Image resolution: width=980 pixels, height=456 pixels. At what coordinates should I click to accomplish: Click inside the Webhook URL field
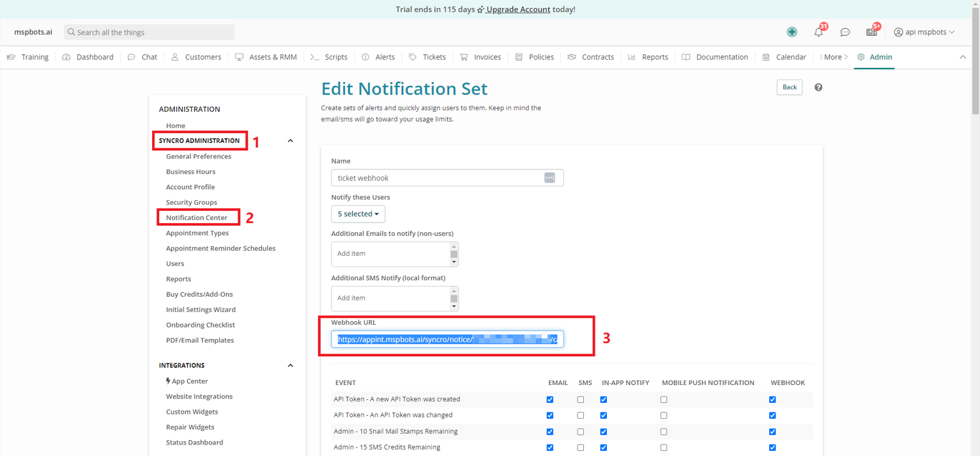tap(447, 339)
